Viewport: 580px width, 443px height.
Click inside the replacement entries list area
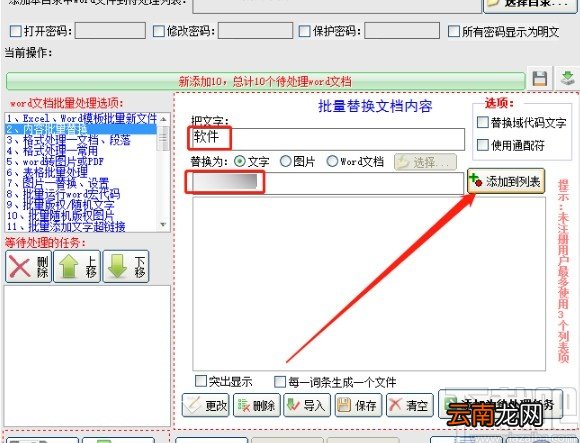point(369,284)
